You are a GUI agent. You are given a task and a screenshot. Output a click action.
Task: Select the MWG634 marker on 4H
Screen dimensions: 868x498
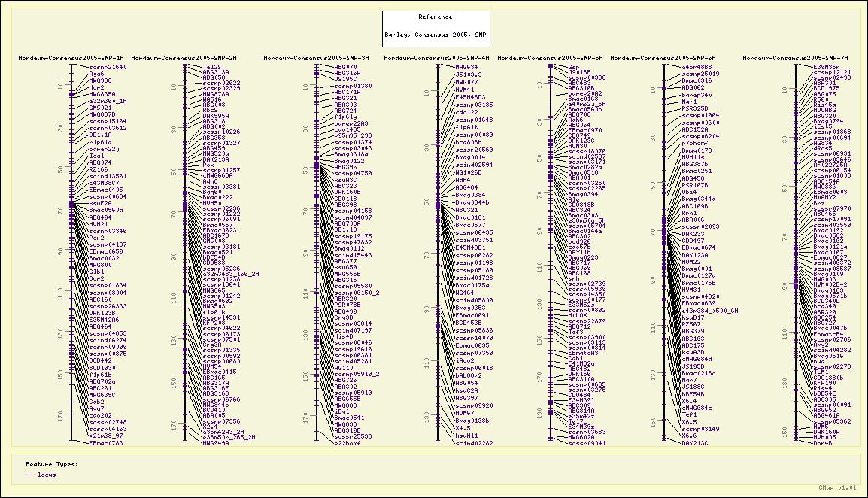click(x=466, y=67)
